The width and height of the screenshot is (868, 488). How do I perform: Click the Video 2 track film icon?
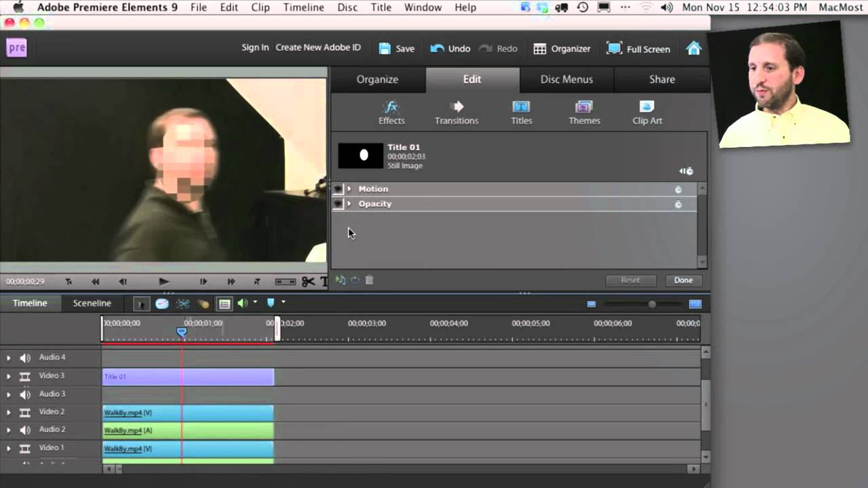[x=25, y=412]
